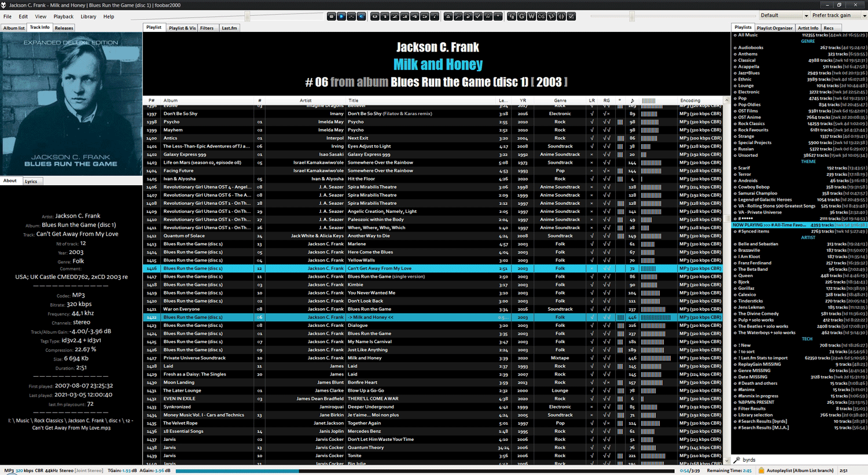Sort by the Album column header
The image size is (868, 475).
tap(207, 100)
